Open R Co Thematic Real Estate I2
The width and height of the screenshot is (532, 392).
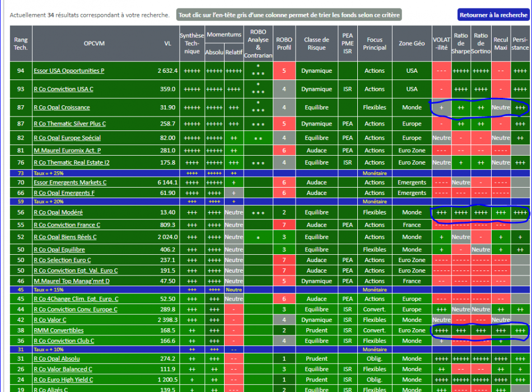tap(72, 162)
